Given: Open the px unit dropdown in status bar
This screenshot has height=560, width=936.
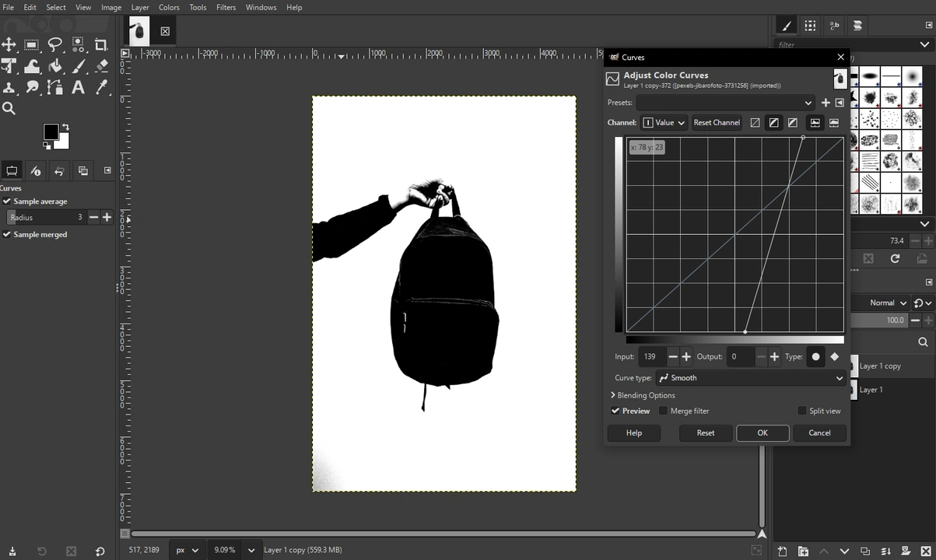Looking at the screenshot, I should [187, 550].
